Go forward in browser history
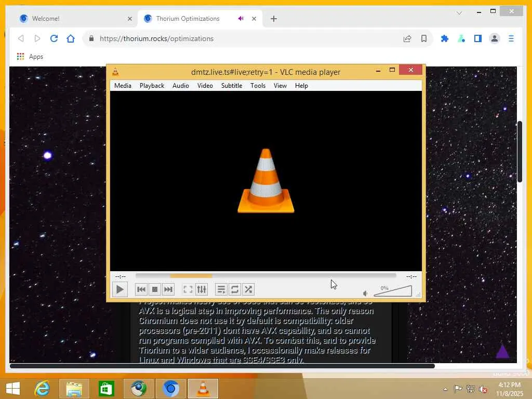532x399 pixels. tap(37, 38)
